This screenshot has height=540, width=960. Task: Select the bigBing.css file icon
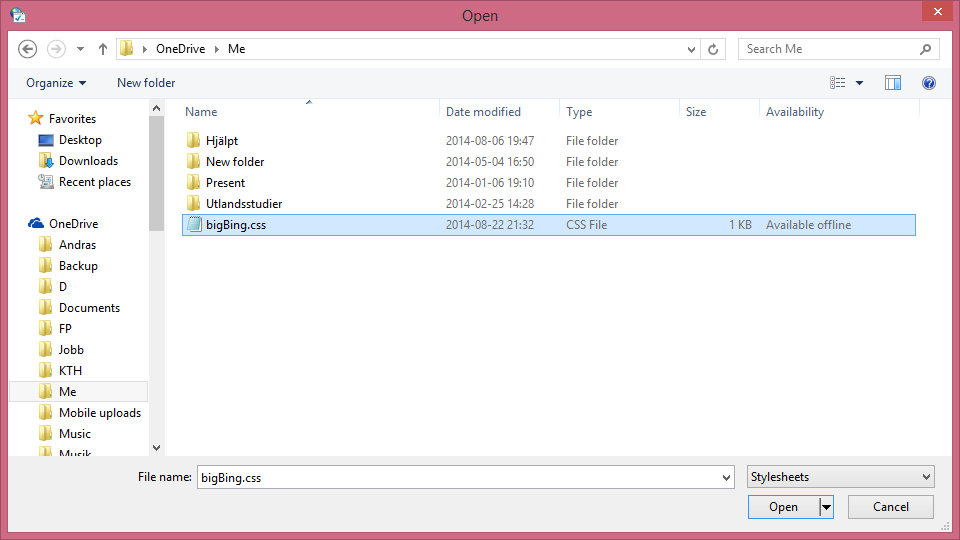click(194, 225)
